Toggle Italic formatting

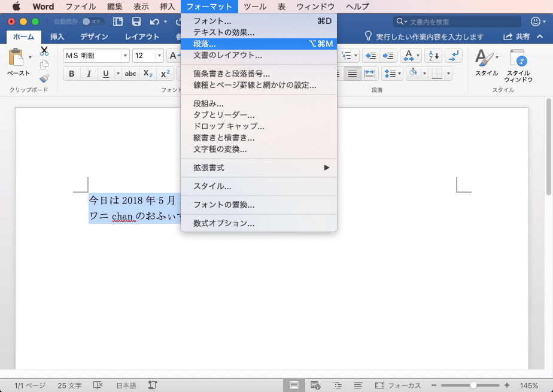pos(89,74)
